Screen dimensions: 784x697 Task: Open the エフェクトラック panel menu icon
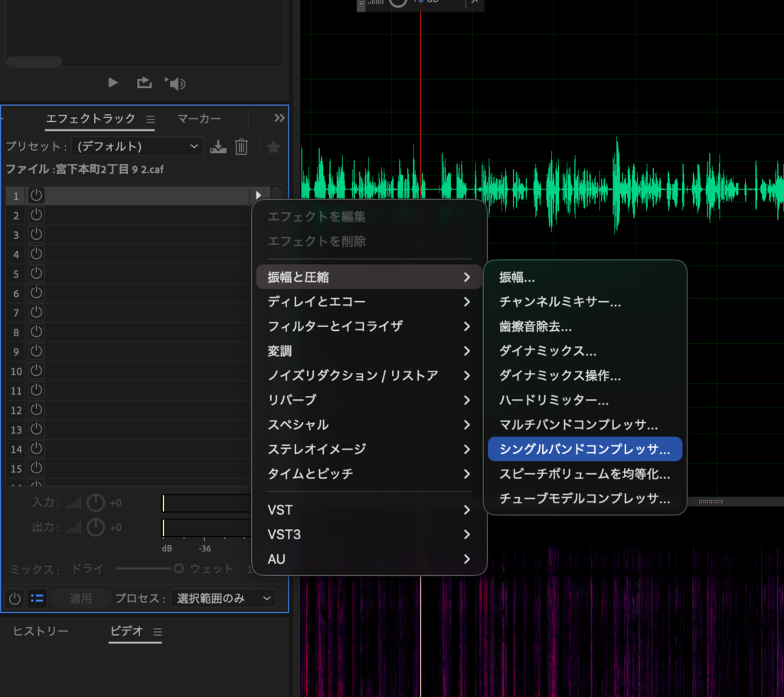tap(151, 119)
